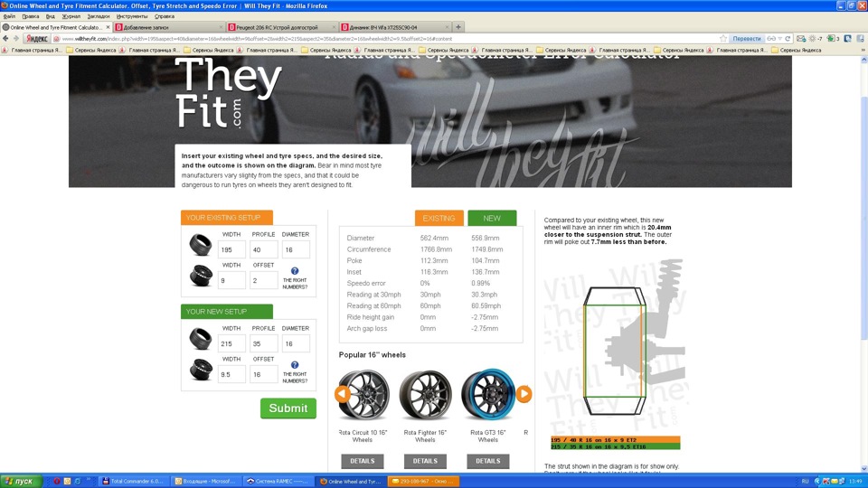Click the Yandex logo button in toolbar
The image size is (868, 488).
36,39
